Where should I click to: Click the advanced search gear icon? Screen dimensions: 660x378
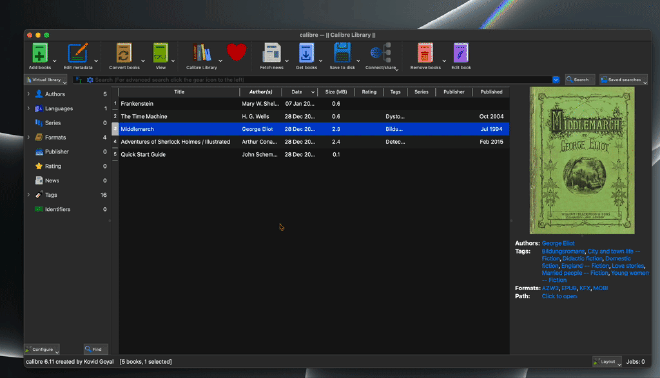[90, 80]
